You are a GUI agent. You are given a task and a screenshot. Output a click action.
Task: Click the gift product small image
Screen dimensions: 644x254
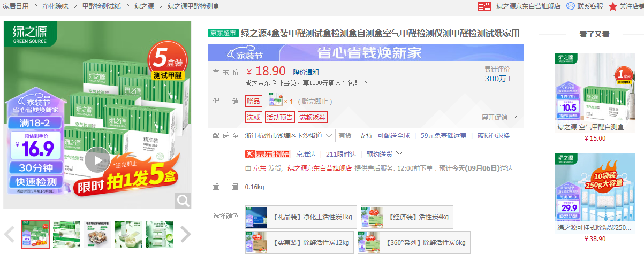(275, 101)
